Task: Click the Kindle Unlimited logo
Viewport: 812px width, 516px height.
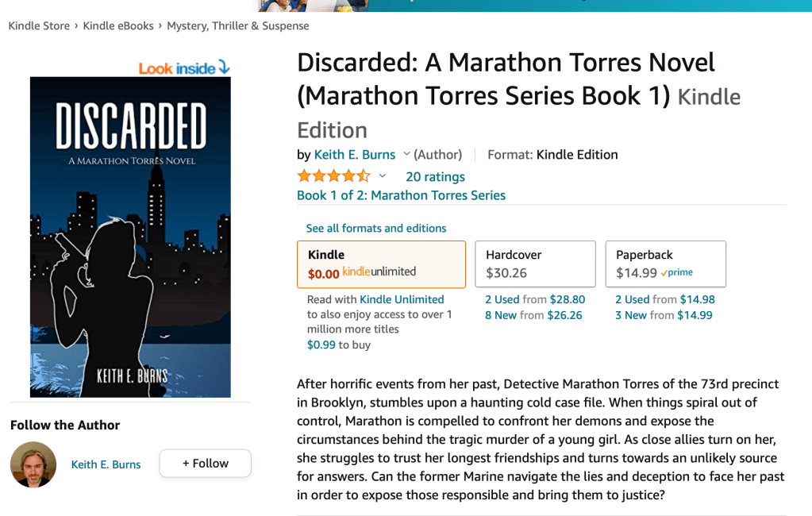Action: (379, 272)
